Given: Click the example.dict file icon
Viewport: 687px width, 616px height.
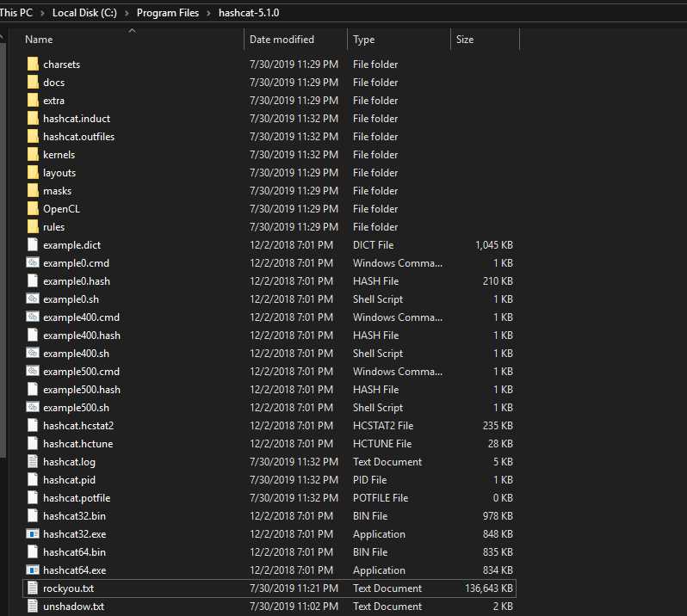Looking at the screenshot, I should click(33, 244).
